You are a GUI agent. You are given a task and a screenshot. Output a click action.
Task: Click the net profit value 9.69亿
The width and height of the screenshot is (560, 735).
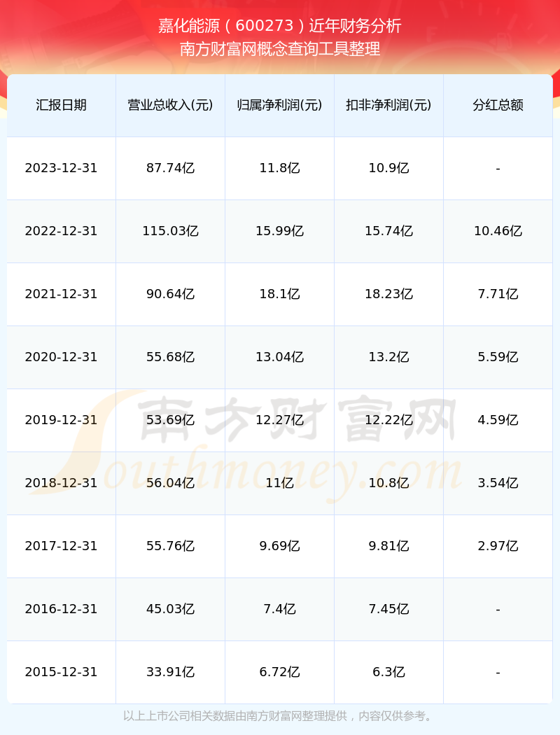point(280,546)
